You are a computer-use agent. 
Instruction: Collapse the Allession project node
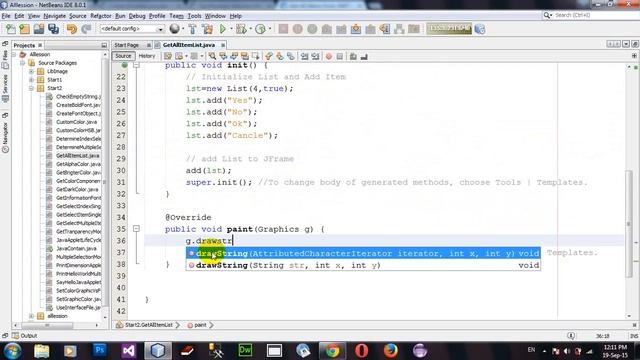15,54
